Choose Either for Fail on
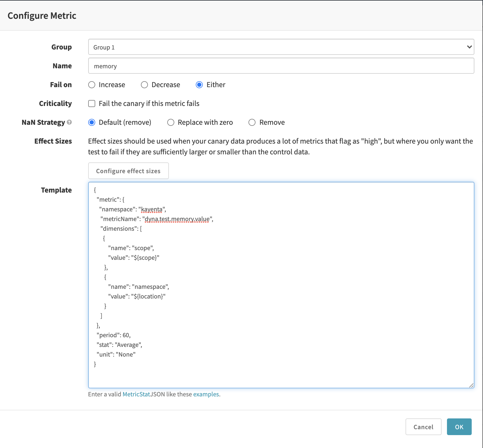The image size is (483, 448). click(x=199, y=85)
